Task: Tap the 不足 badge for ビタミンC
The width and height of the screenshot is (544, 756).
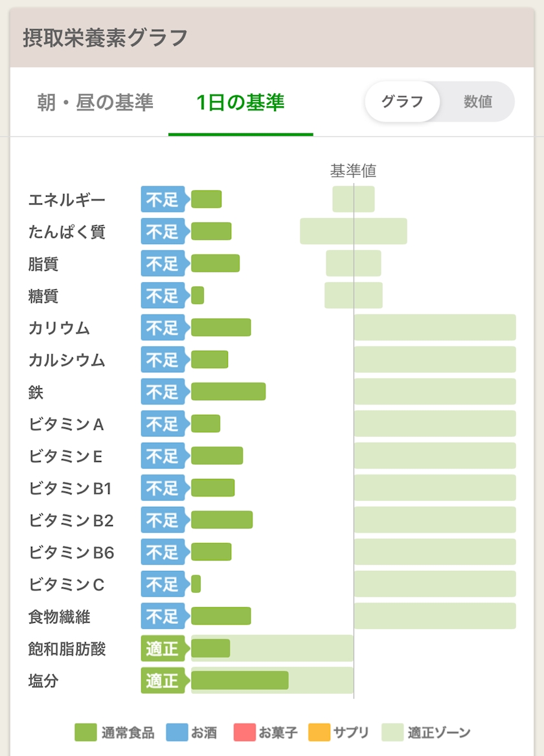Action: coord(162,584)
